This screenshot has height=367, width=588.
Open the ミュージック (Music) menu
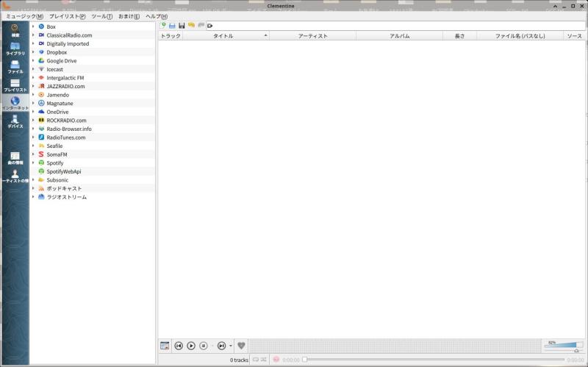(x=24, y=16)
